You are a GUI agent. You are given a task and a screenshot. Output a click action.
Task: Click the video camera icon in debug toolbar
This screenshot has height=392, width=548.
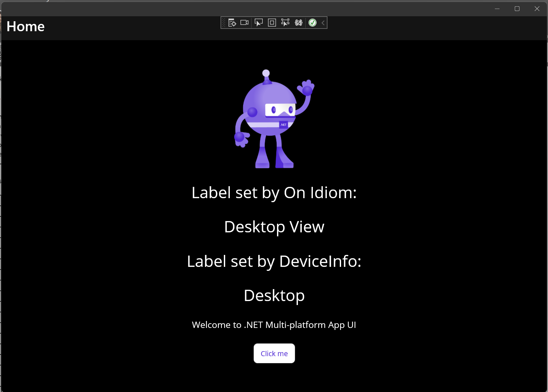tap(244, 23)
